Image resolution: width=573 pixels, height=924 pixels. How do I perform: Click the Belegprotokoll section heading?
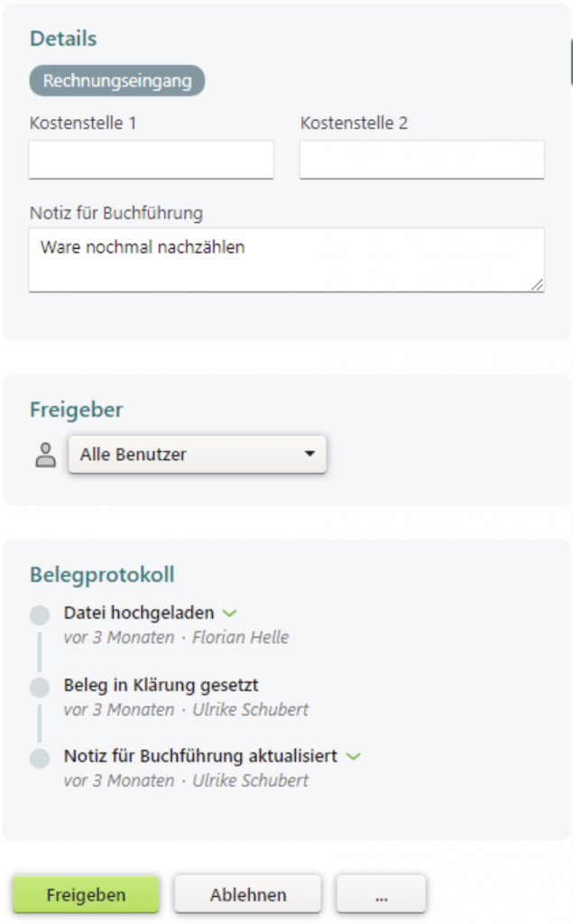(x=102, y=575)
